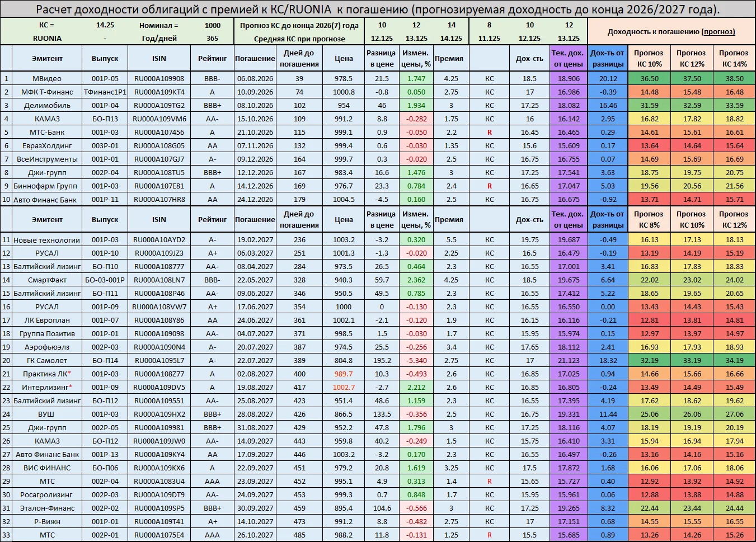The height and width of the screenshot is (542, 756).
Task: Click ISIN cell RU000A10AYD2
Action: (x=159, y=240)
